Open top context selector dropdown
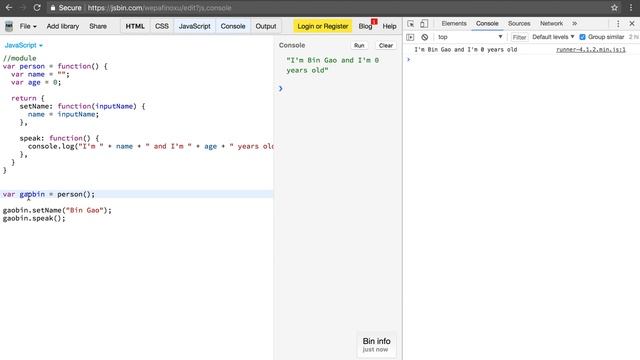The width and height of the screenshot is (640, 360). [469, 37]
